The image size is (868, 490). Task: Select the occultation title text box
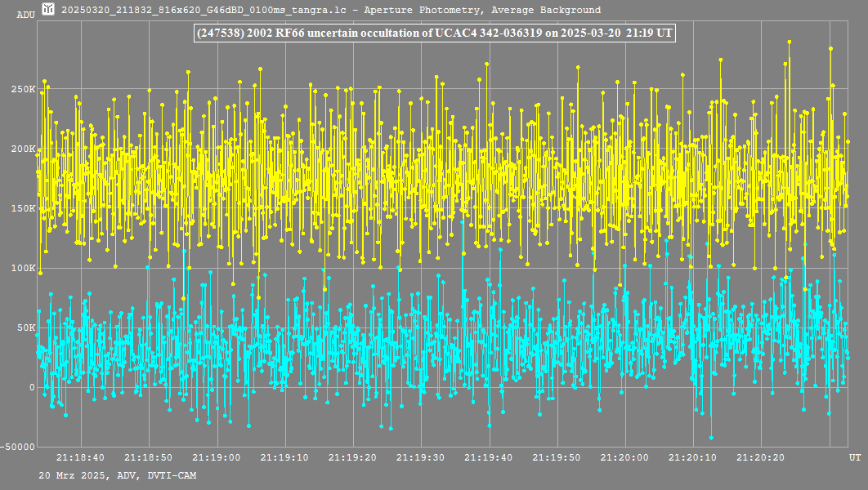tap(434, 33)
